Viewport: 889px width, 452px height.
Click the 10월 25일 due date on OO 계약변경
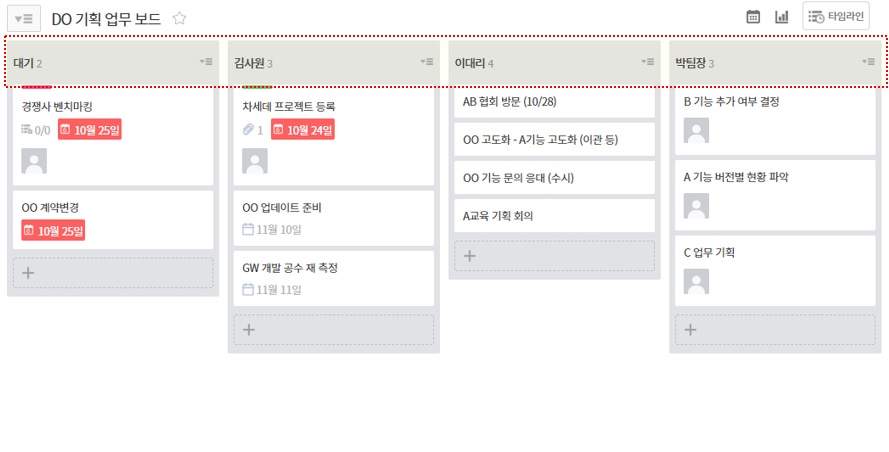point(53,231)
